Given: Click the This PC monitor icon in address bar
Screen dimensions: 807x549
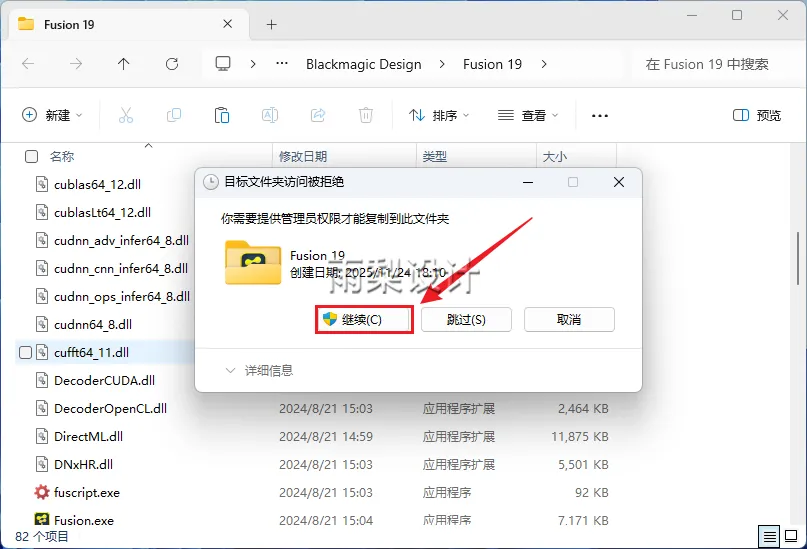Looking at the screenshot, I should coord(223,64).
